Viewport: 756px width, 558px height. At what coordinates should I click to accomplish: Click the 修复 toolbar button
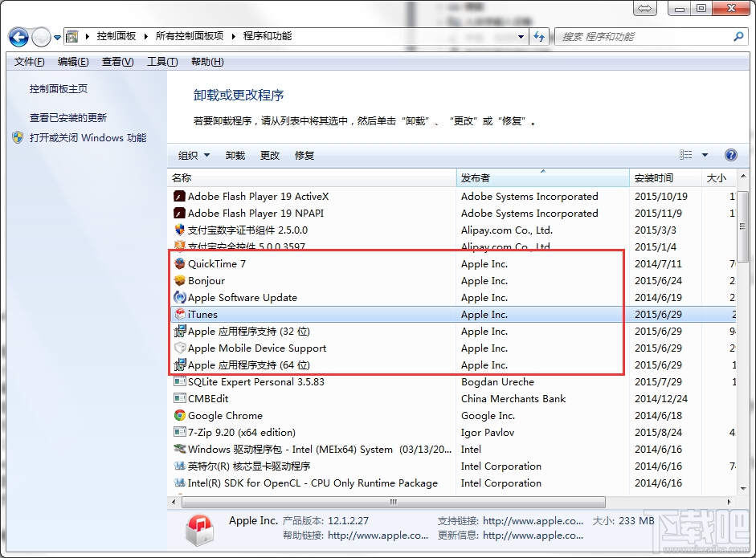(304, 155)
